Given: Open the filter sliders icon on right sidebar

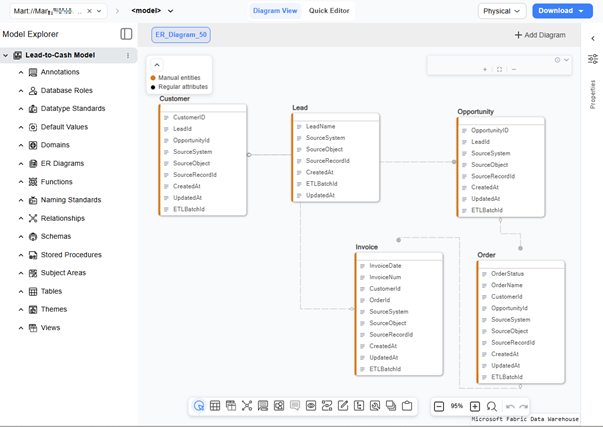Looking at the screenshot, I should coord(593,59).
